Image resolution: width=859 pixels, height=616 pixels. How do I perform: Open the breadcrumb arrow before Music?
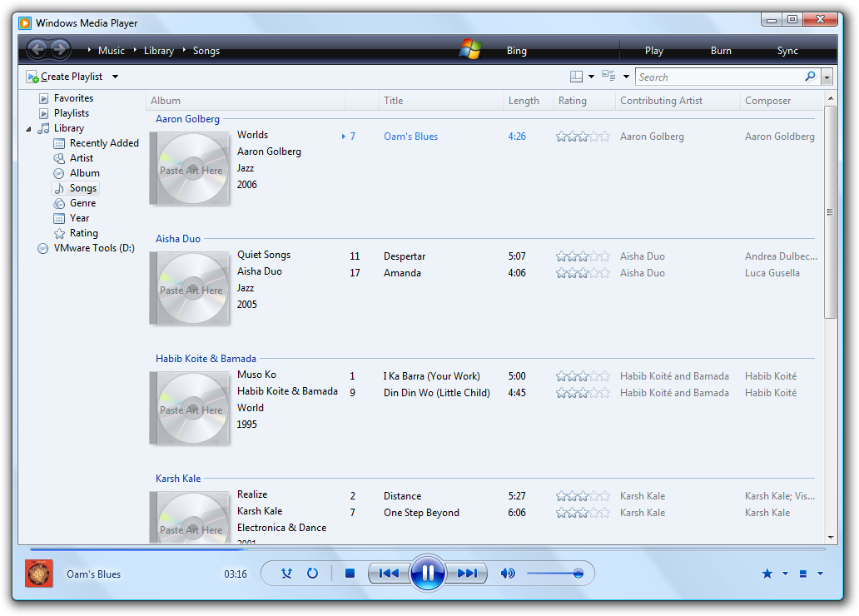[89, 50]
